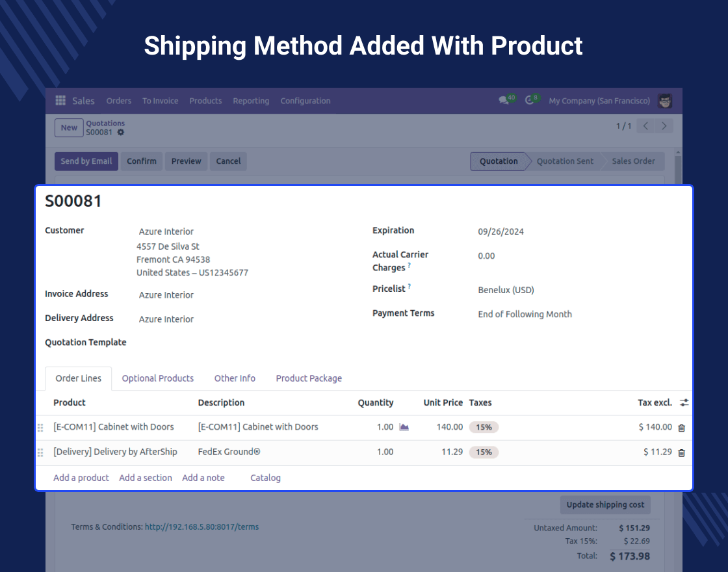Open the Catalog link
Screen dimensions: 728x572
coord(266,478)
